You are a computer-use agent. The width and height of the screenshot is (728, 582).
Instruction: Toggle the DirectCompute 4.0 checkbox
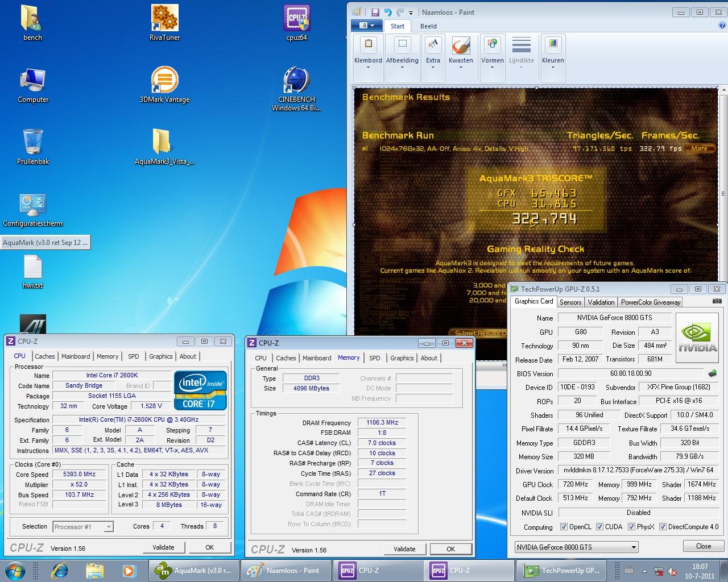click(663, 527)
